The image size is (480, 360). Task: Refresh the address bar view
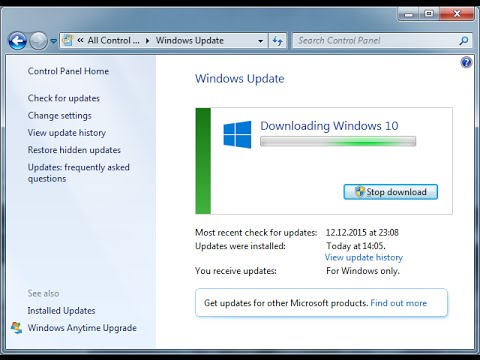click(x=277, y=41)
